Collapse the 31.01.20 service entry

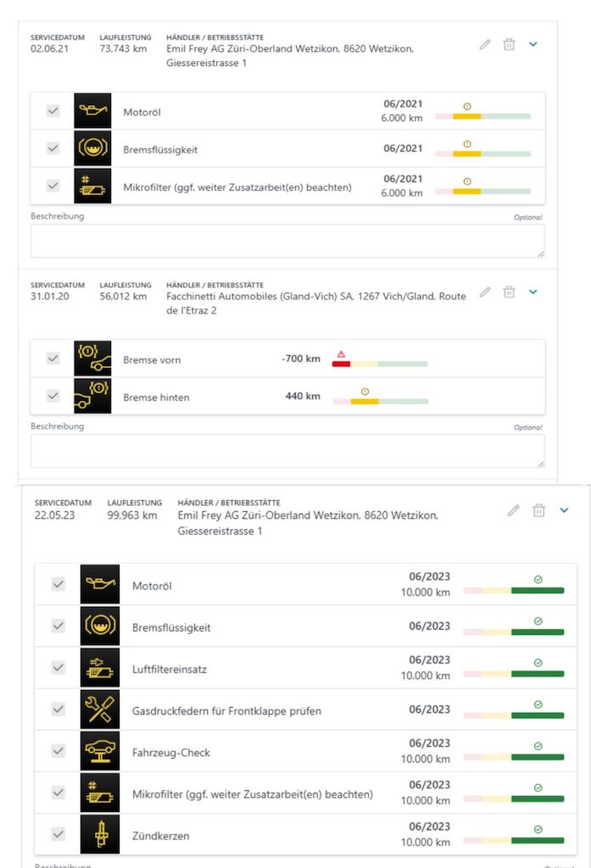tap(533, 292)
